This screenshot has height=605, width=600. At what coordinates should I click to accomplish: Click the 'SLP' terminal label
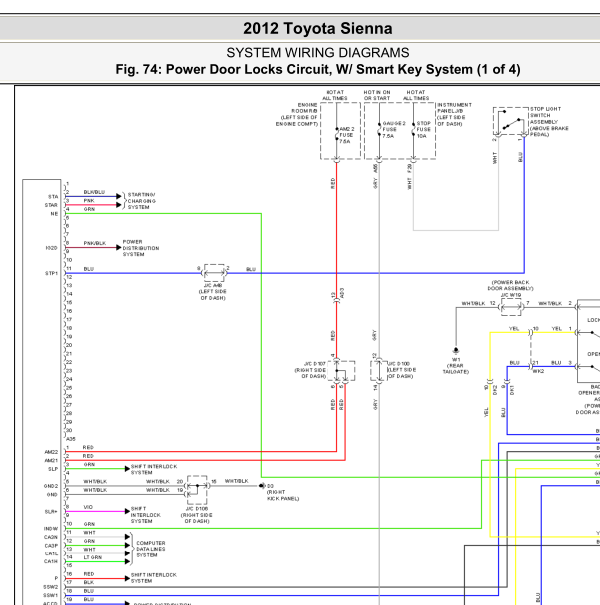pyautogui.click(x=53, y=469)
